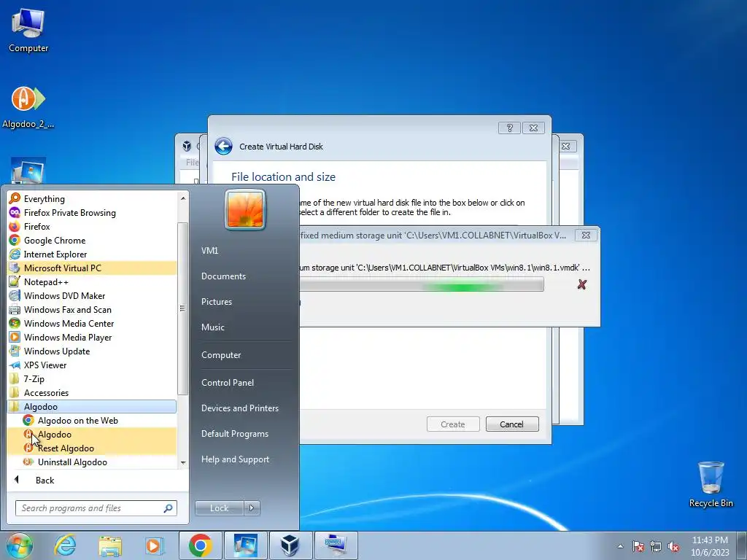Start Windows DVD Maker
The image size is (747, 560).
pos(92,295)
